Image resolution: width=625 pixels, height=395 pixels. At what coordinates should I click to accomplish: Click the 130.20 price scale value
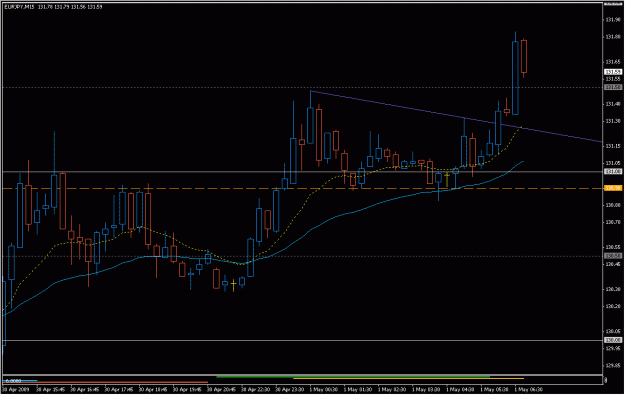click(x=613, y=307)
